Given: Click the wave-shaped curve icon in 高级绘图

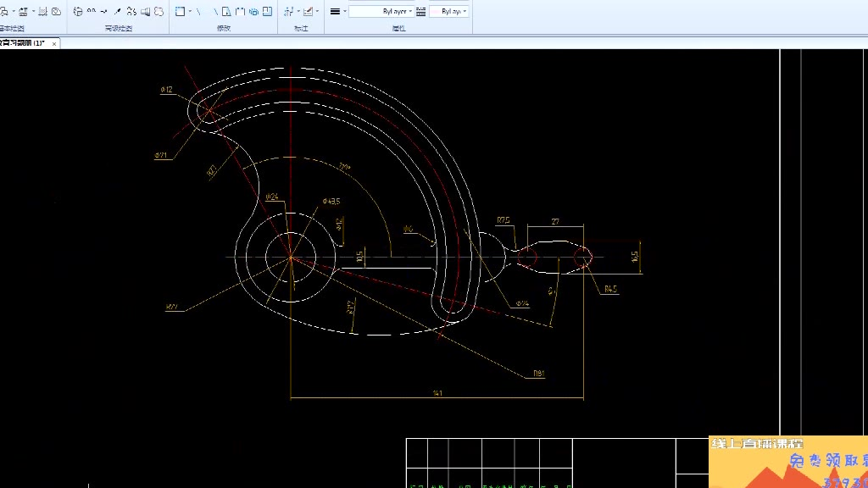Looking at the screenshot, I should [x=91, y=12].
